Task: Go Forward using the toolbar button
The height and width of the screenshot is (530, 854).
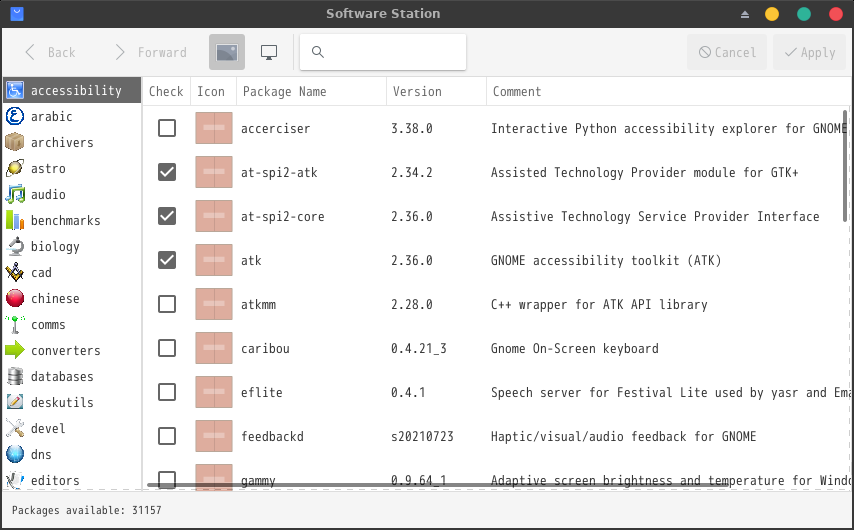Action: coord(151,52)
